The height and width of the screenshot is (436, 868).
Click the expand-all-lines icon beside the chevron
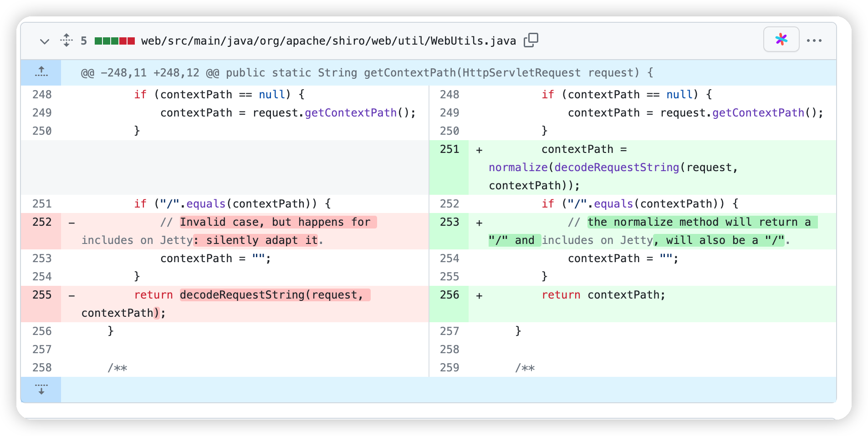[x=66, y=41]
